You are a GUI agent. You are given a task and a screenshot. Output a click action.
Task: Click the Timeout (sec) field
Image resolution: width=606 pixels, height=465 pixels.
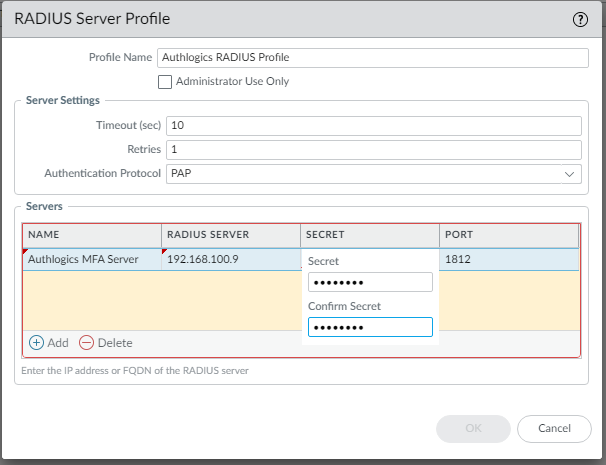click(374, 126)
